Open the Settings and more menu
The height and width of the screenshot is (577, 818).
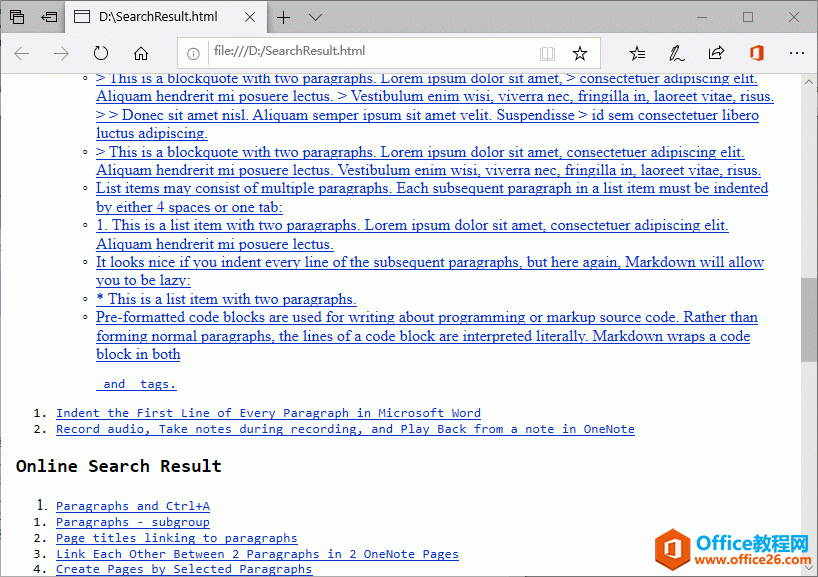(x=796, y=53)
